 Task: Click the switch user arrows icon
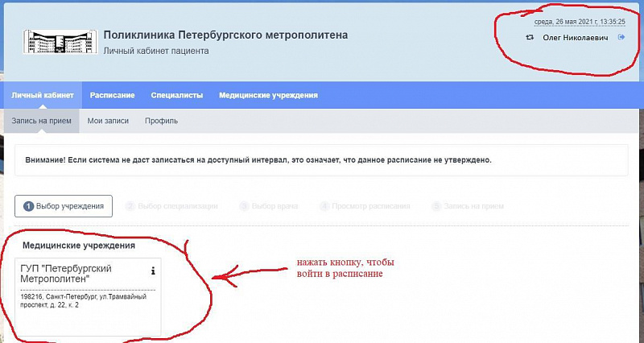click(x=530, y=37)
